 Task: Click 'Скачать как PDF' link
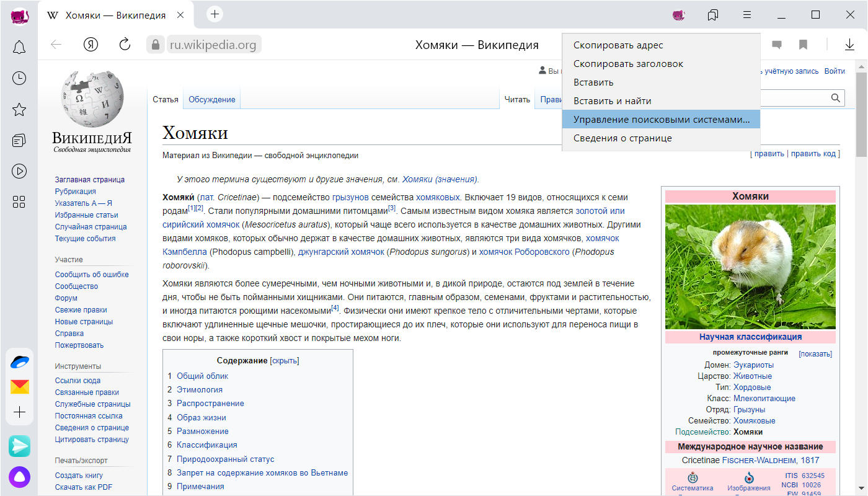point(84,487)
